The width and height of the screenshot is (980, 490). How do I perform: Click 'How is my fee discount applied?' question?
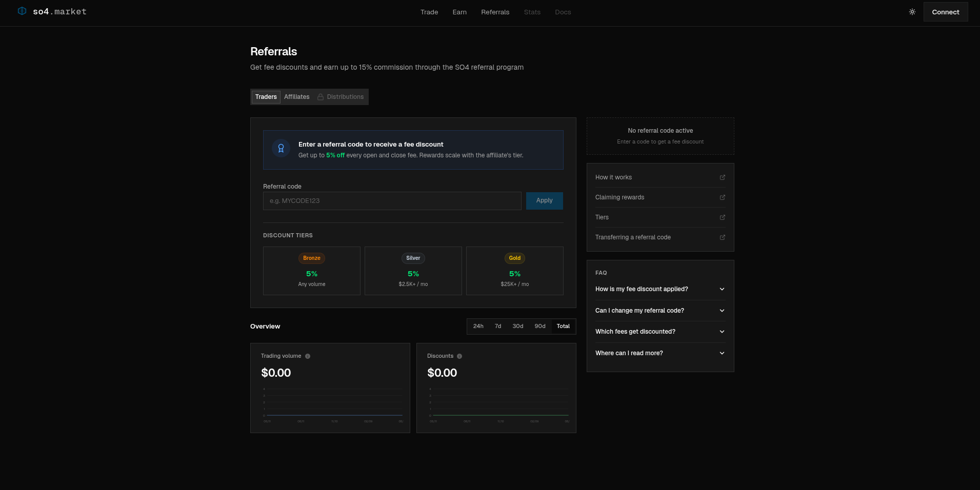point(642,289)
